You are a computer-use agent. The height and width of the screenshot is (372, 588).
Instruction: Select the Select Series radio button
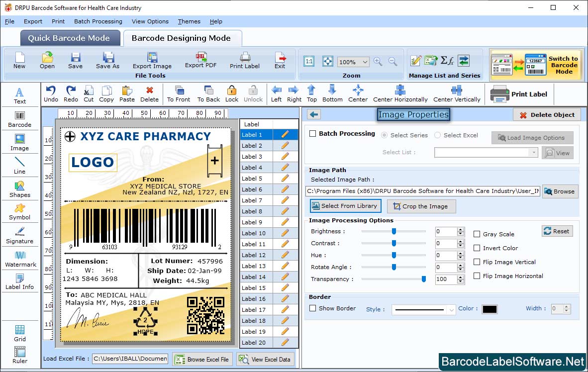coord(385,135)
